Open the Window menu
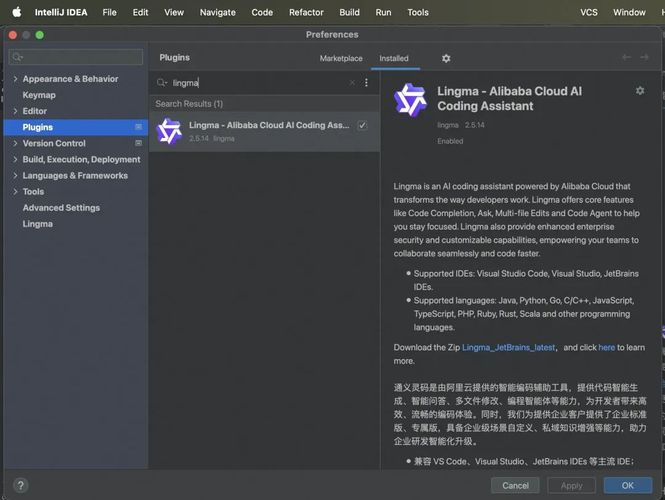This screenshot has height=500, width=665. coord(629,12)
